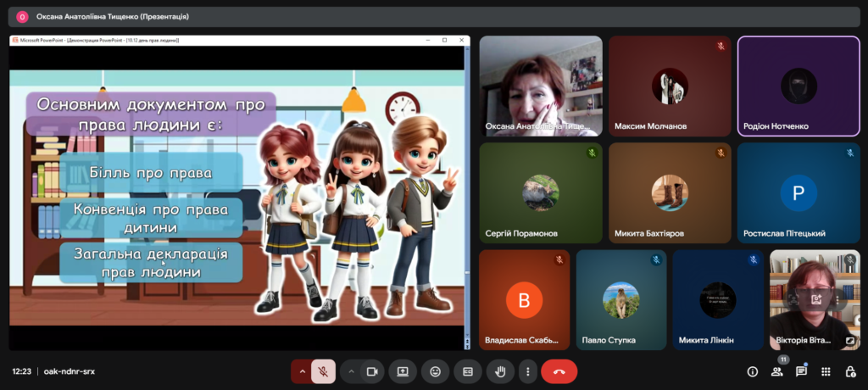
Task: Unmute the microphone in the call bar
Action: [x=323, y=371]
